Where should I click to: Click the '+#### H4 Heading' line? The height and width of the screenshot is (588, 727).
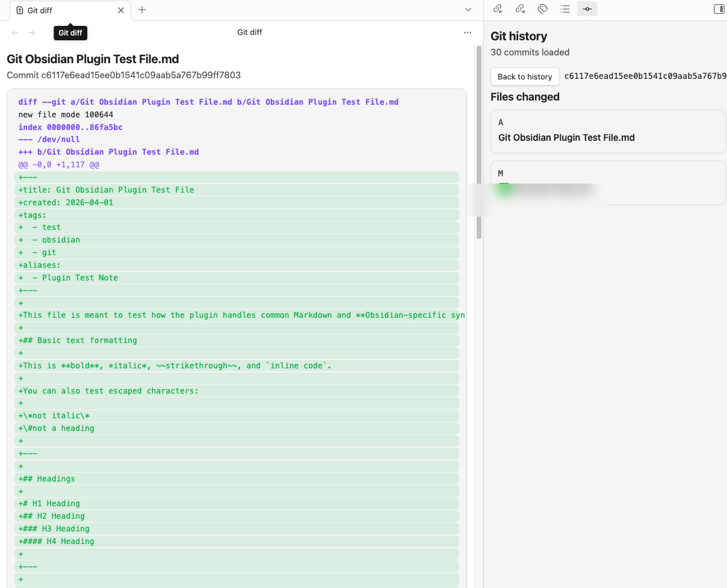pos(237,541)
